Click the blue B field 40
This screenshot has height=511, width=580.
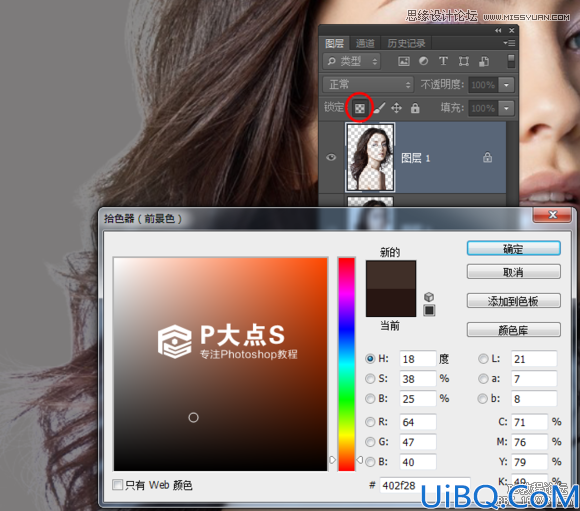(x=418, y=462)
